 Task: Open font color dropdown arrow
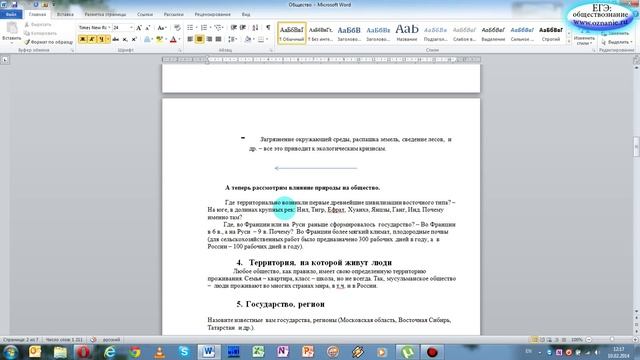click(x=179, y=39)
